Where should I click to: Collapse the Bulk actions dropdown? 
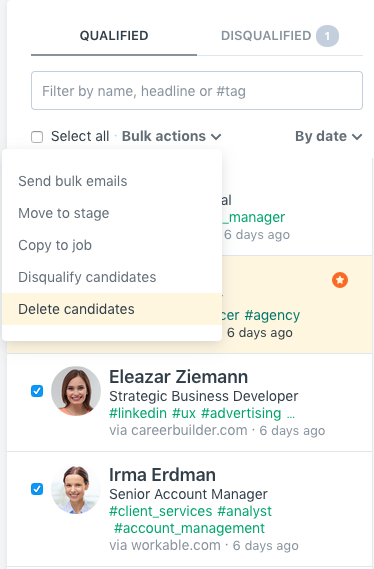click(x=171, y=136)
